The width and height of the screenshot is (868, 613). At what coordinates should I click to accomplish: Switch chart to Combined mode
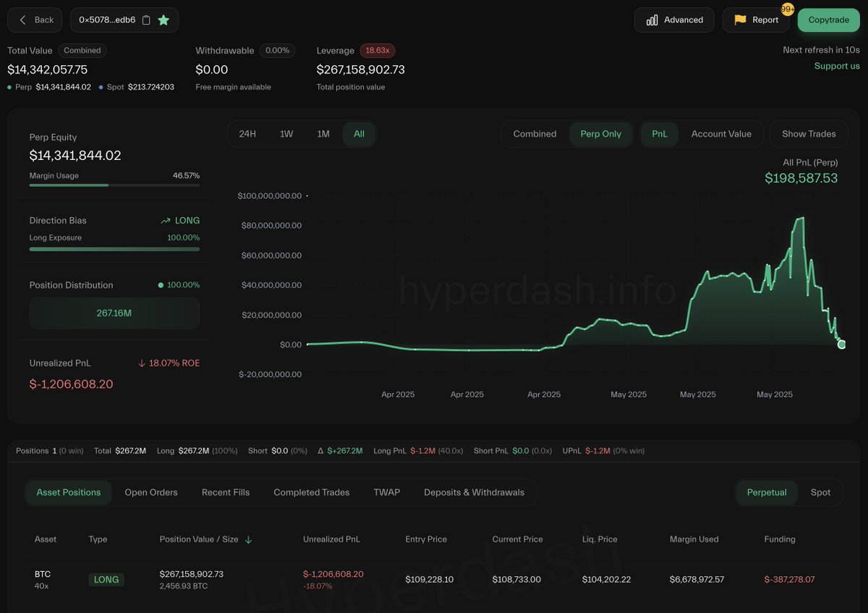[535, 134]
